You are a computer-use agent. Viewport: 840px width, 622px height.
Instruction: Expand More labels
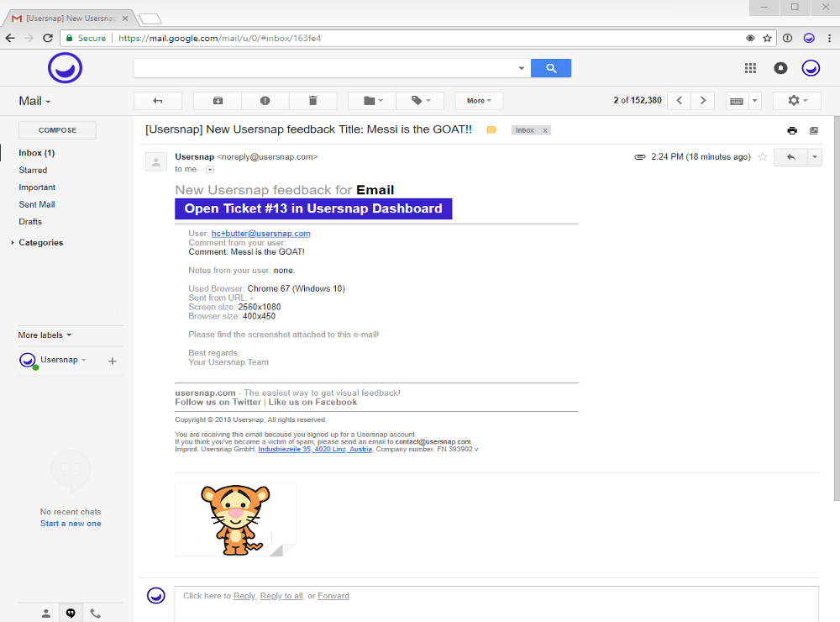point(45,335)
